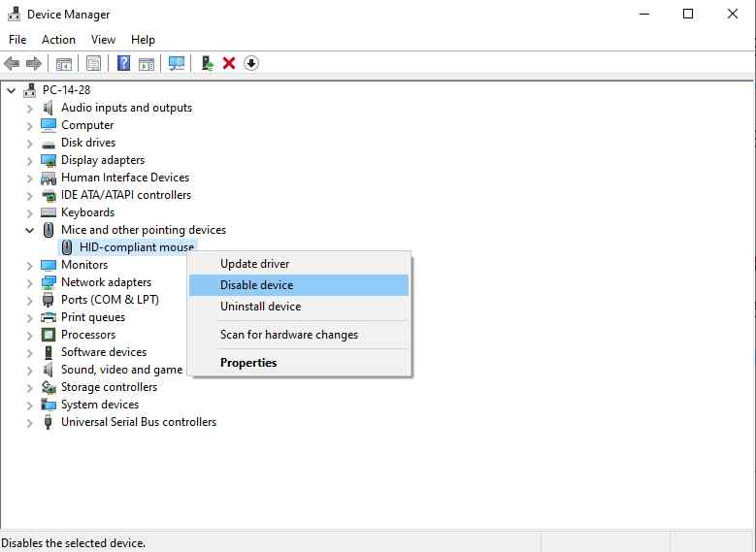This screenshot has width=756, height=552.
Task: Click the Audio inputs and outputs speaker icon
Action: (49, 108)
